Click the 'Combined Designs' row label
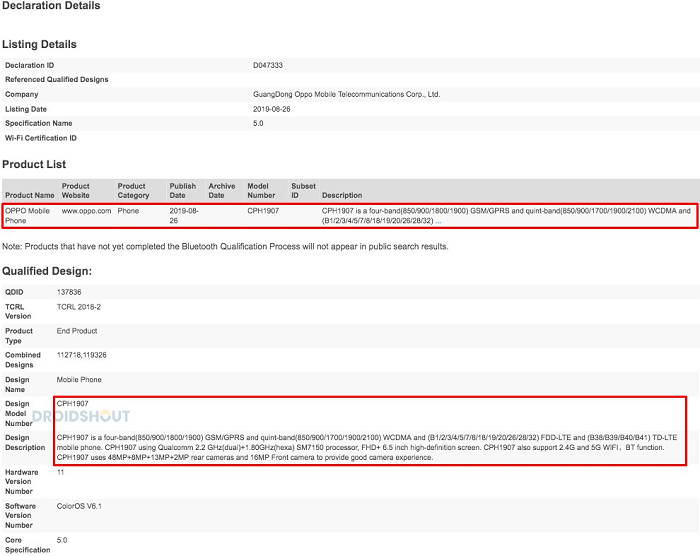700x556 pixels. coord(23,360)
